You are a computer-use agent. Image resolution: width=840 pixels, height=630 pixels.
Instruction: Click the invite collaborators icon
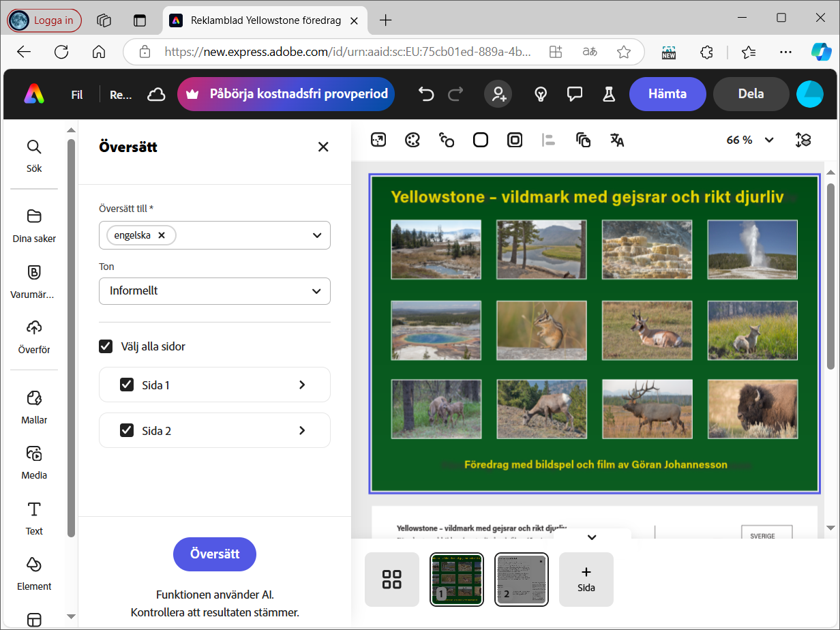click(x=498, y=94)
